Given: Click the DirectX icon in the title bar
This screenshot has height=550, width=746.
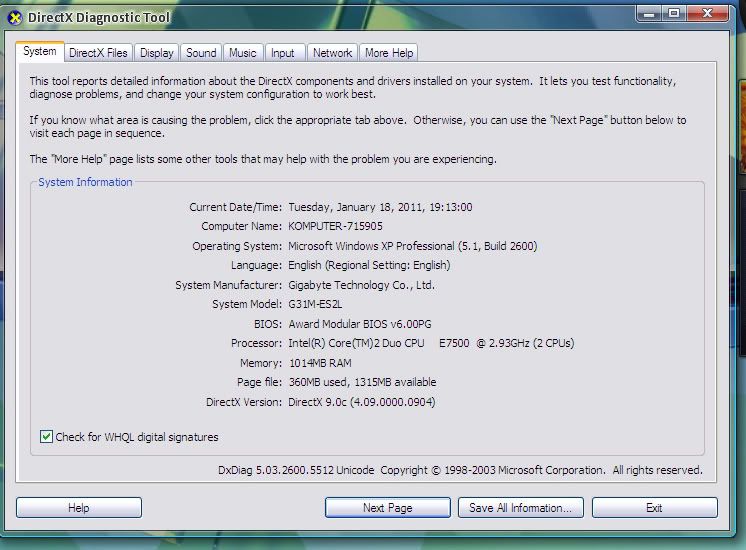Looking at the screenshot, I should 15,18.
